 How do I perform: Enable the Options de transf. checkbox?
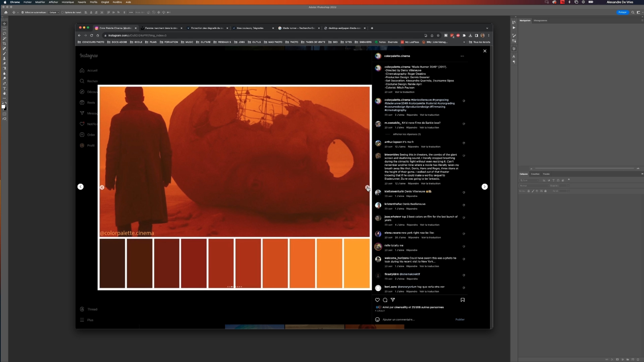tap(63, 12)
